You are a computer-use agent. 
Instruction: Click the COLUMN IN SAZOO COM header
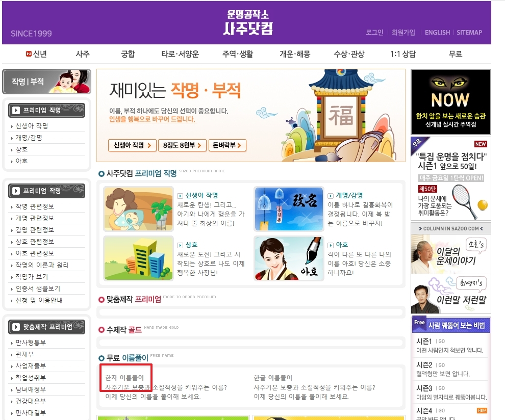coord(451,228)
